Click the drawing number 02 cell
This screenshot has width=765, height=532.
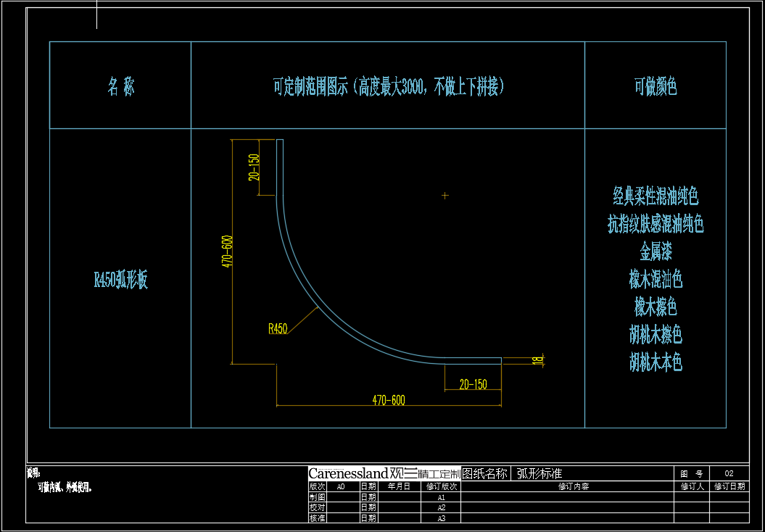729,473
